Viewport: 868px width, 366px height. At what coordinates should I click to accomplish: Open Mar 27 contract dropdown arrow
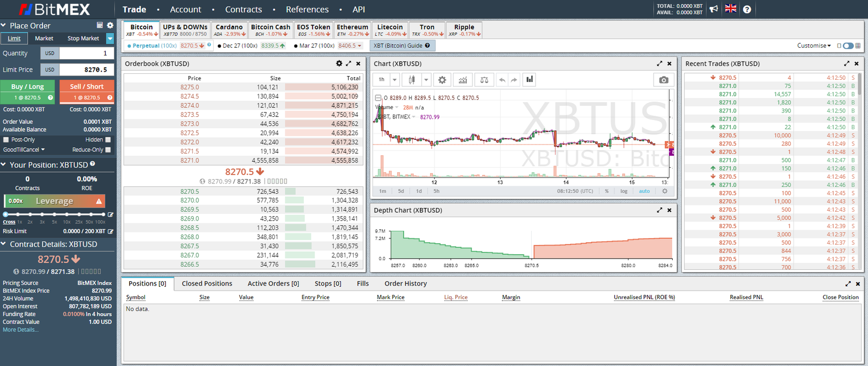pos(359,46)
